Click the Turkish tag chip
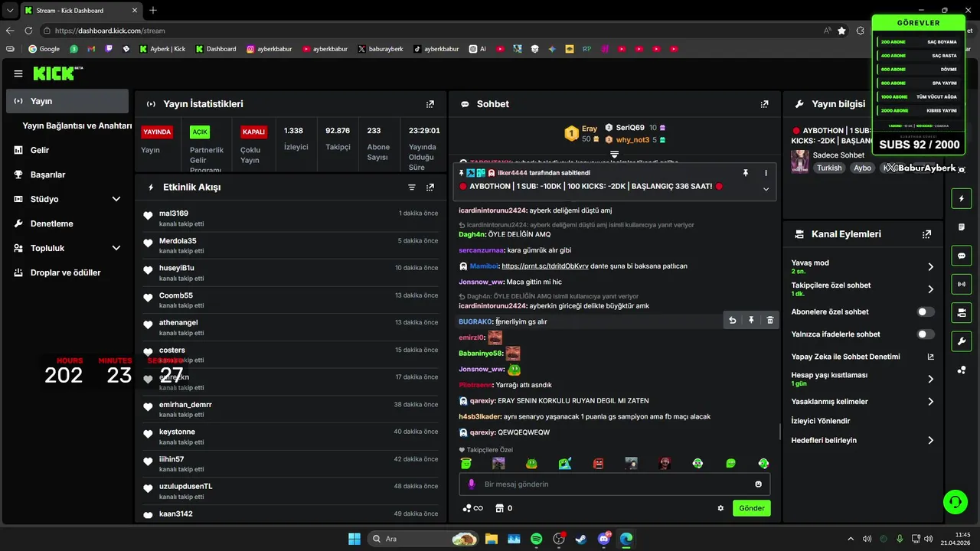Viewport: 980px width, 551px height. [x=829, y=168]
